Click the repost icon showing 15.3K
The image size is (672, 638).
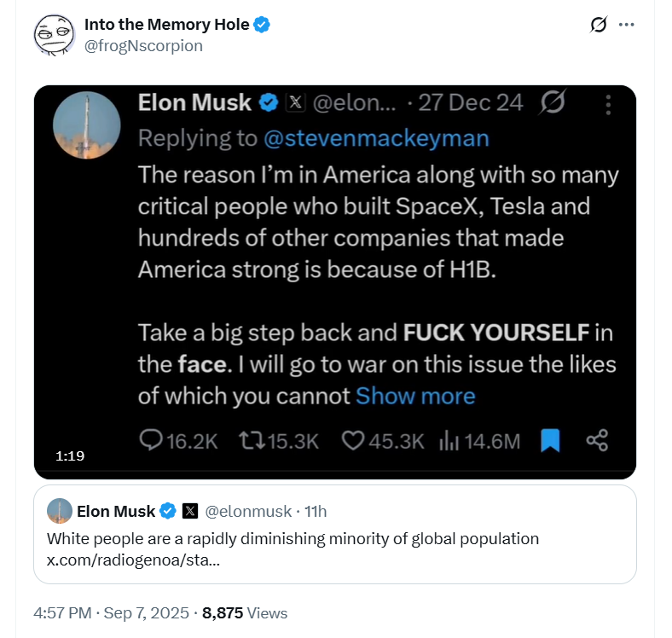point(250,440)
